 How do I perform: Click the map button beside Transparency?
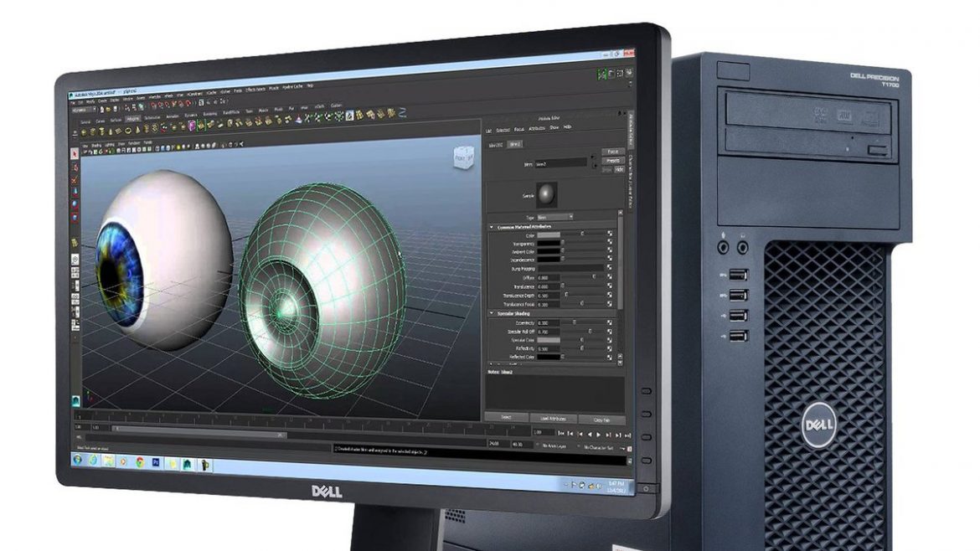610,242
